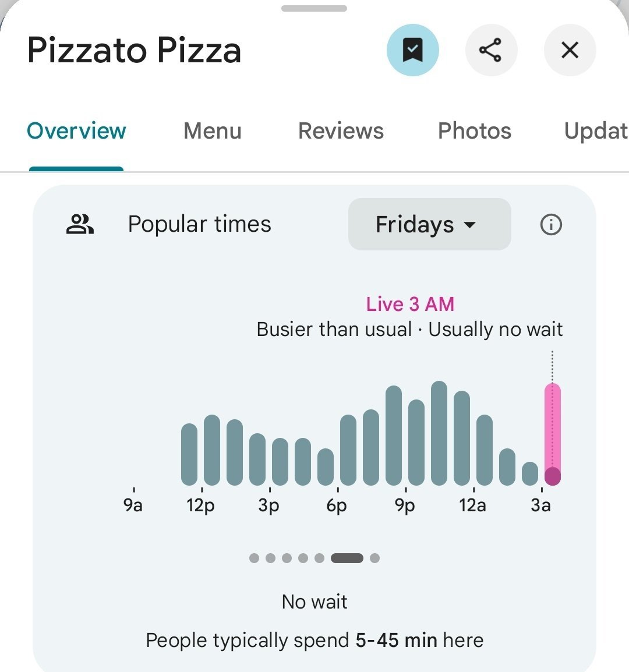Tap the Popular times people icon
Screen dimensions: 629x672
pos(80,224)
